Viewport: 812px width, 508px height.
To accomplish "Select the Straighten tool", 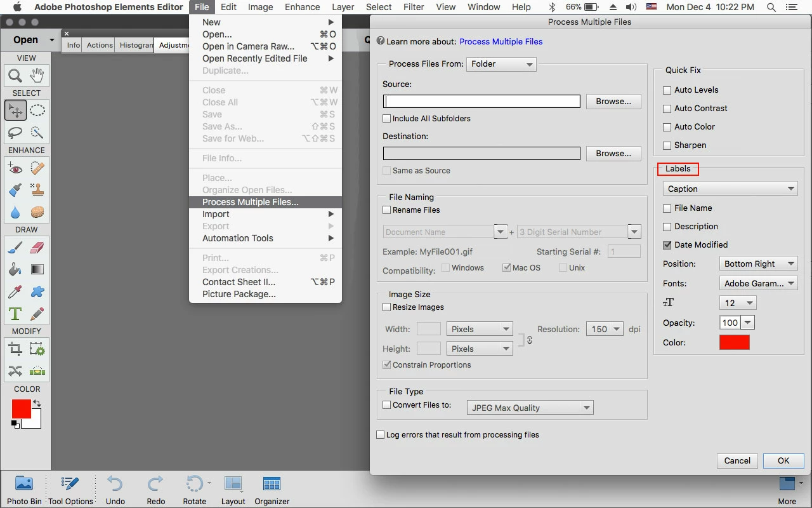I will [37, 371].
